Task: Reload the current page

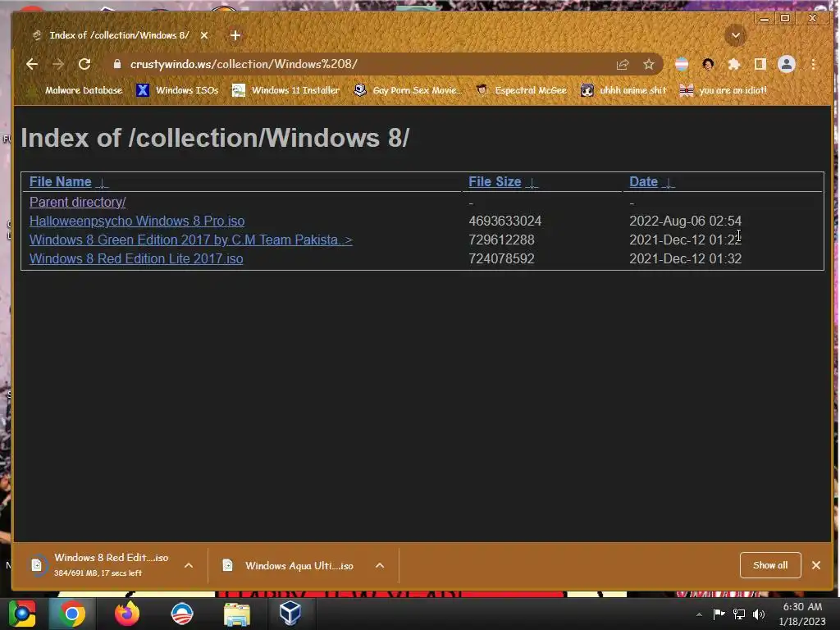Action: click(84, 64)
